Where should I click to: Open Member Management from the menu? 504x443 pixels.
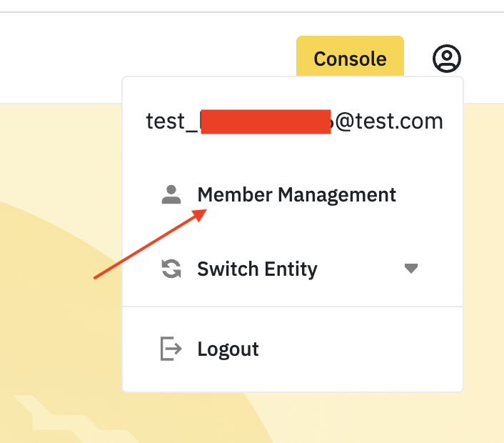click(296, 194)
